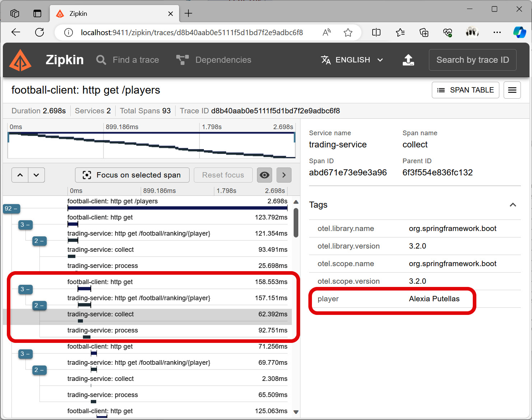
Task: Collapse the '2 –' node above the 93.491ms collect row
Action: tap(39, 241)
